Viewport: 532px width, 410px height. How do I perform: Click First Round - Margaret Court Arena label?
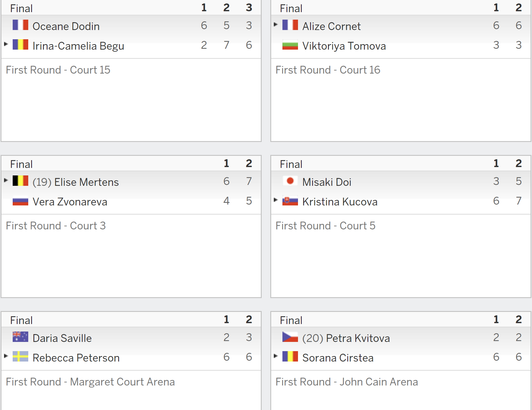90,382
